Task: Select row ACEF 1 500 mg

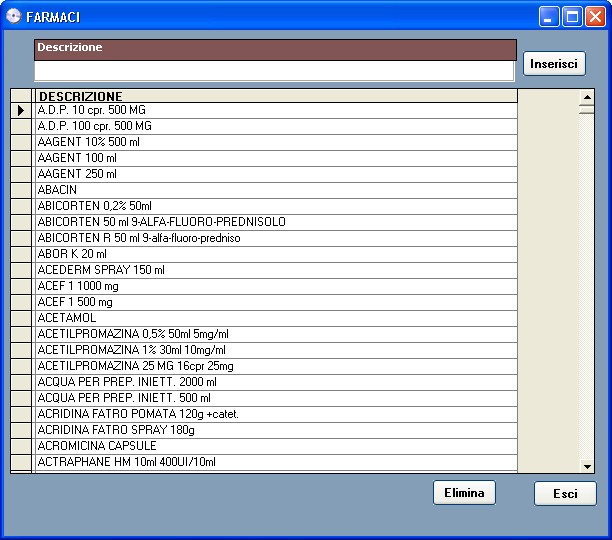Action: click(x=276, y=303)
